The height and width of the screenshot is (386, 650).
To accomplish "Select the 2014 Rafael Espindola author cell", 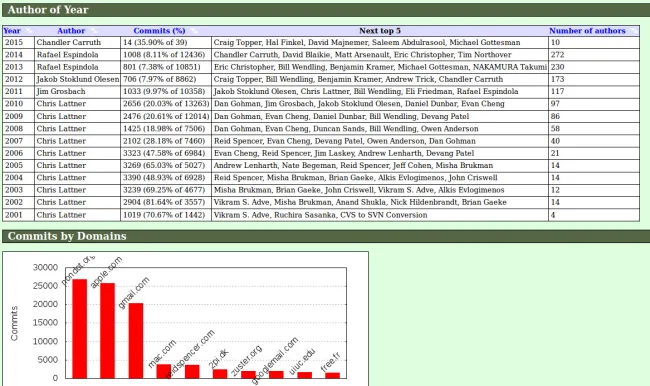I will coord(78,55).
